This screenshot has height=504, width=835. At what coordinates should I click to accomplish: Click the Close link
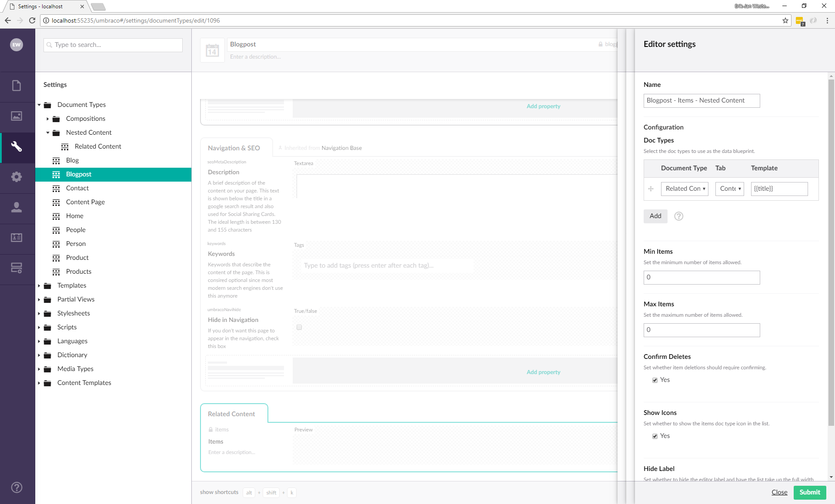click(x=779, y=492)
